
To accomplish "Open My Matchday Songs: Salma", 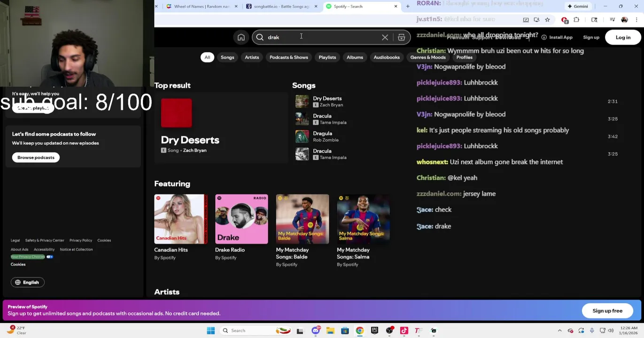I will coord(363,230).
